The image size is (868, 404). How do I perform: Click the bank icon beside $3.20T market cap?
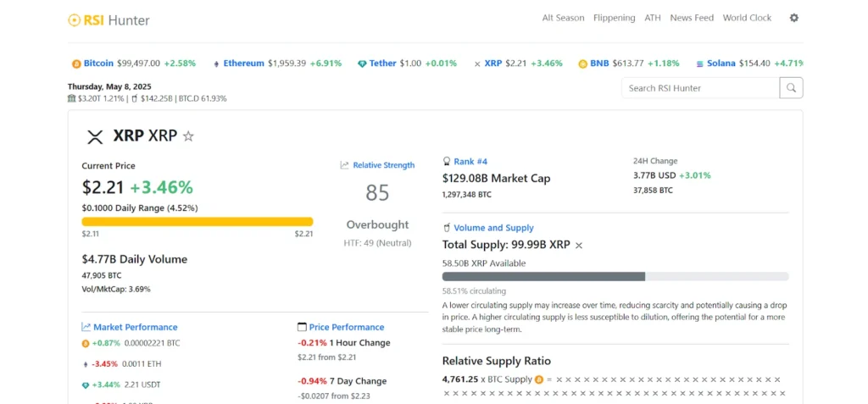(71, 98)
